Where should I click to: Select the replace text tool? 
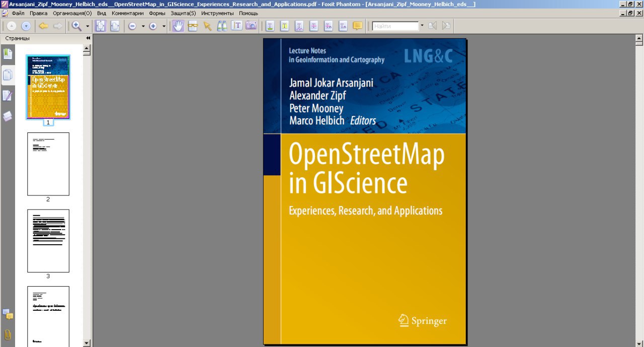pyautogui.click(x=329, y=26)
